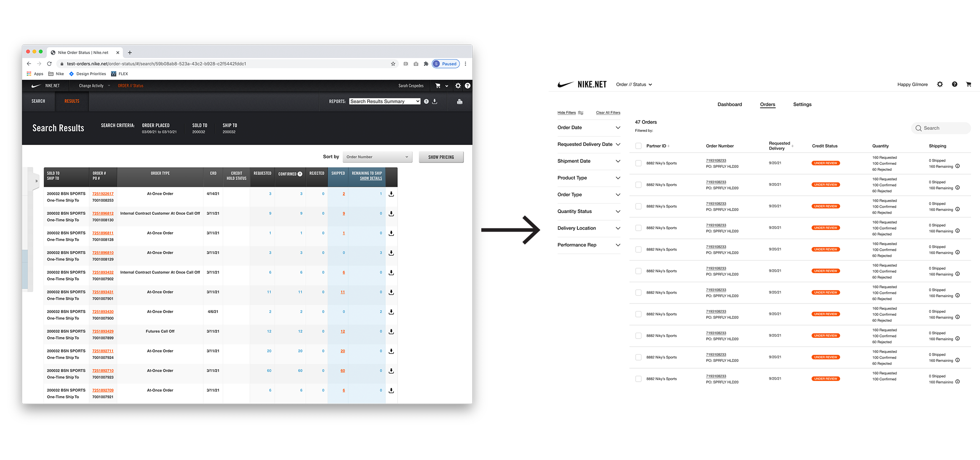Screen dimensions: 980x460
Task: Open the Change Activity menu
Action: click(94, 86)
